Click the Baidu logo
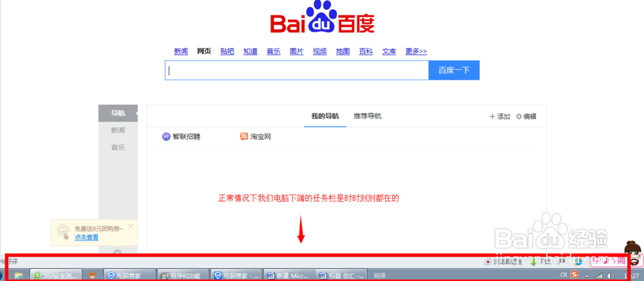 pyautogui.click(x=323, y=17)
